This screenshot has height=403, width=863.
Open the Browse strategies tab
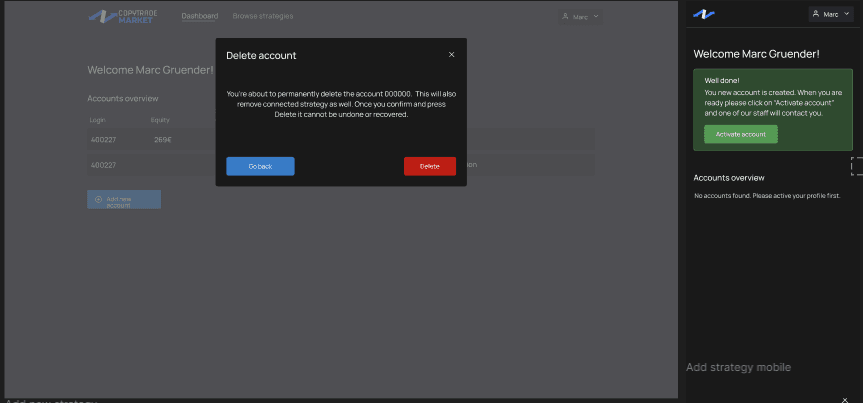click(x=263, y=16)
